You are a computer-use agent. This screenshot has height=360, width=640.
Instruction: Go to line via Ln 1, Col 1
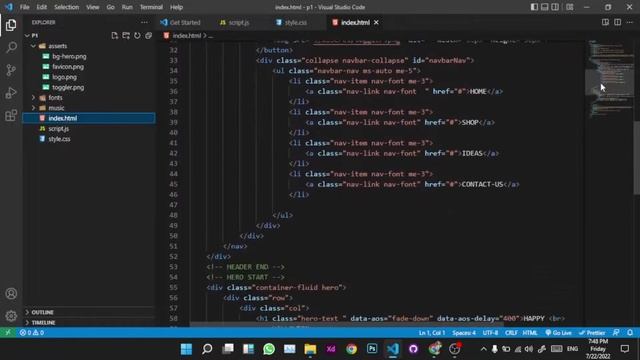(x=432, y=333)
